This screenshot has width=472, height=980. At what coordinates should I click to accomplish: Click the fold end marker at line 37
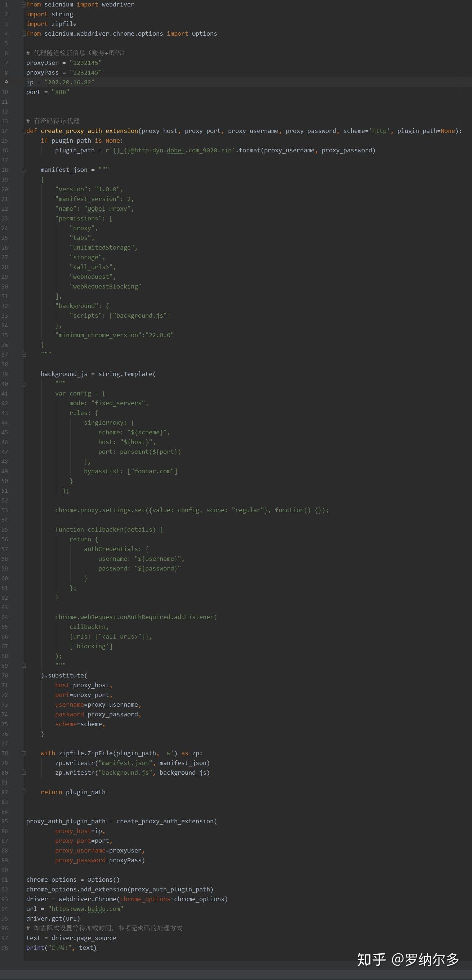pos(24,354)
